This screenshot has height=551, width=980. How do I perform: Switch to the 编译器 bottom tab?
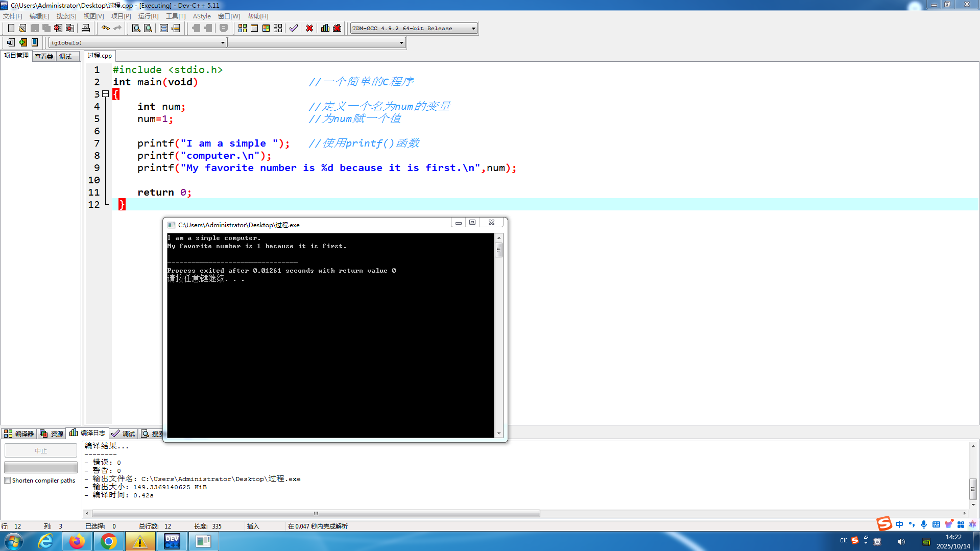point(19,434)
